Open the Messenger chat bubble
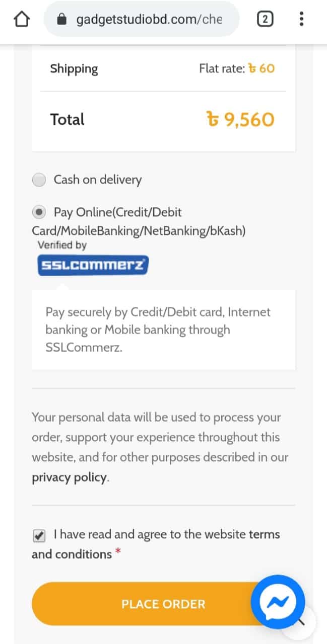This screenshot has height=644, width=327. coord(278,602)
